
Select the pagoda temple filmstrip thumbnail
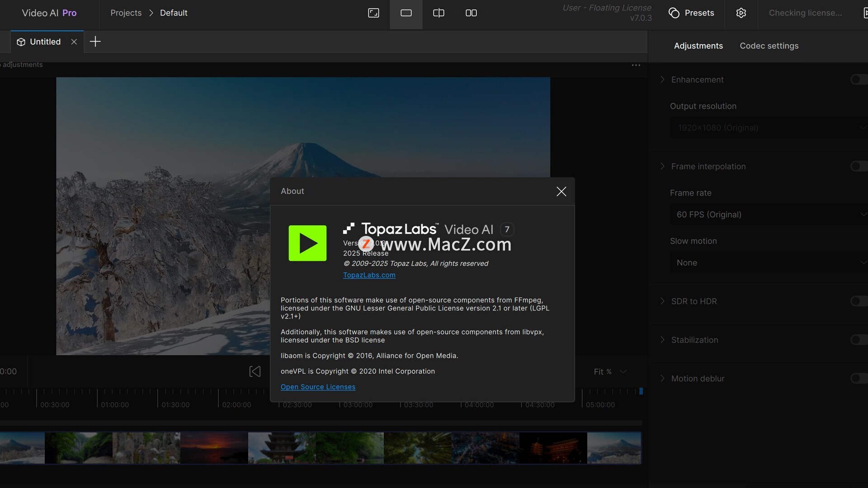click(282, 448)
